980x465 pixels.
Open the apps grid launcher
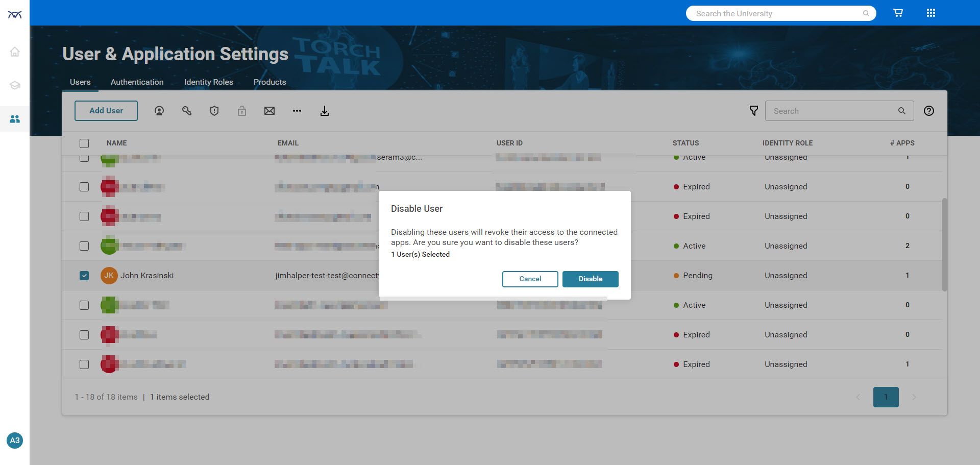(931, 13)
